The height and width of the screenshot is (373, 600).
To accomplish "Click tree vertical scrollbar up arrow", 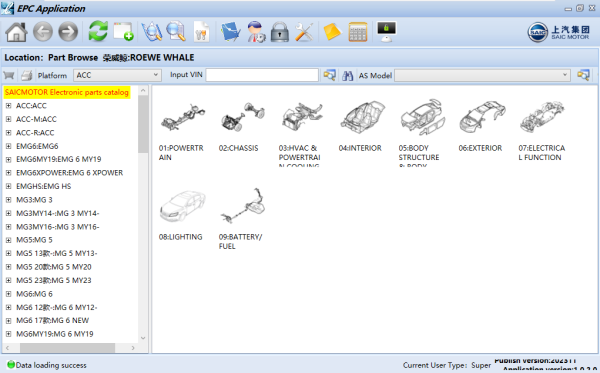I will pyautogui.click(x=143, y=91).
